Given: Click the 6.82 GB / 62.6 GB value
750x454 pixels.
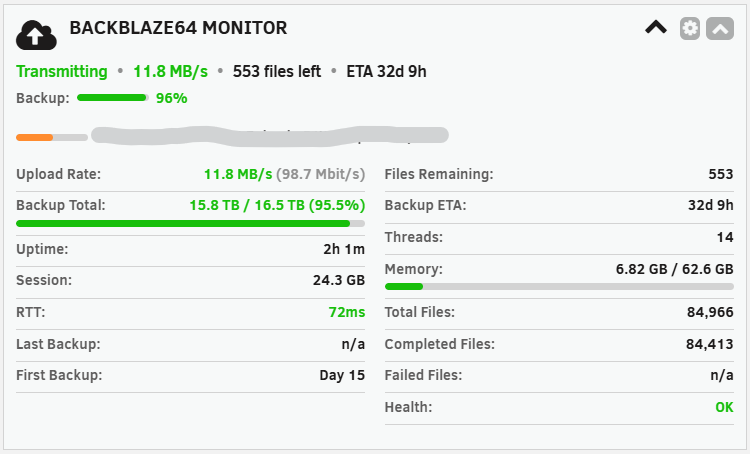Looking at the screenshot, I should [674, 269].
